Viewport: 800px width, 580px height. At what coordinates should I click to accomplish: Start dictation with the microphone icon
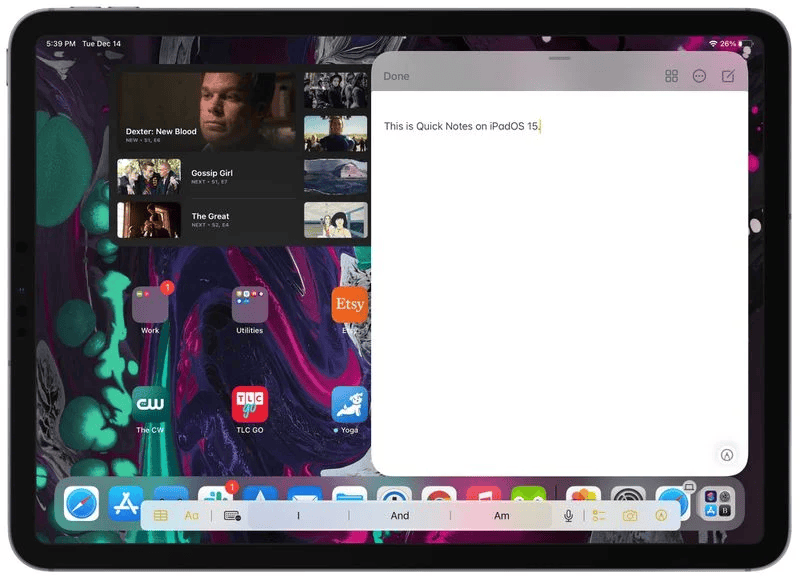coord(568,516)
